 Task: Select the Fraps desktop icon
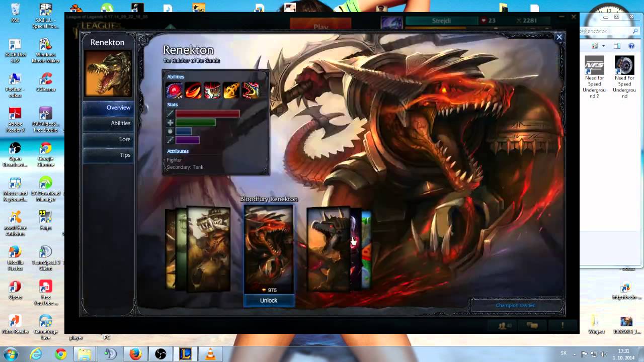[46, 221]
